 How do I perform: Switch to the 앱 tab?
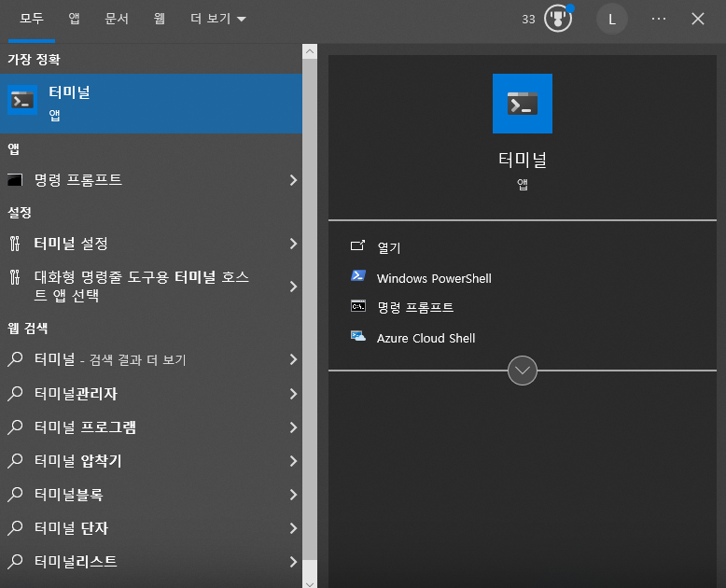(x=74, y=19)
